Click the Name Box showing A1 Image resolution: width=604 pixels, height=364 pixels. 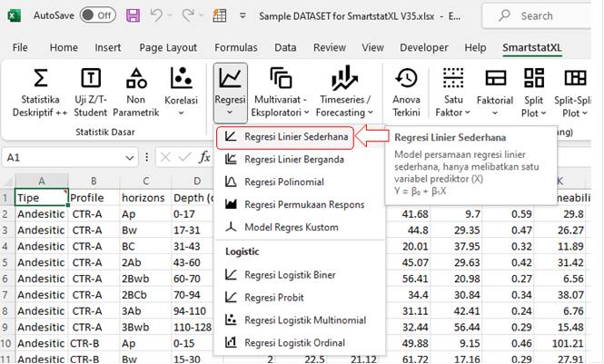tap(45, 157)
